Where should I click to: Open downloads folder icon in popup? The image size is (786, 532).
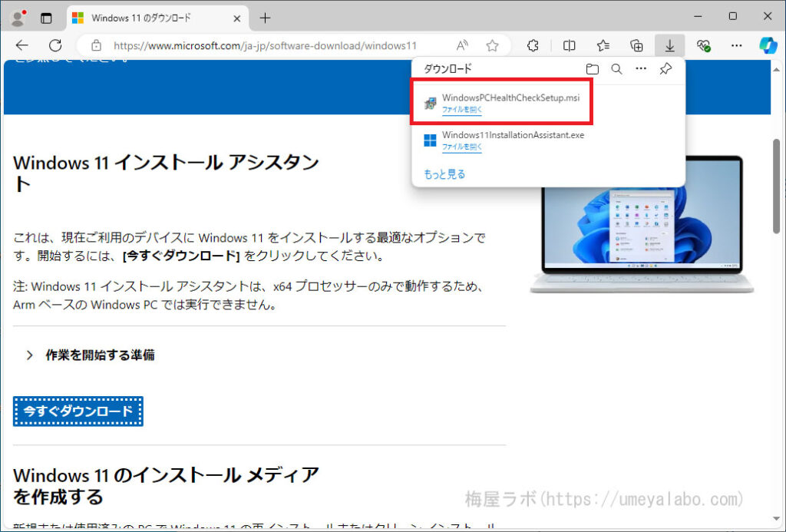pos(593,69)
